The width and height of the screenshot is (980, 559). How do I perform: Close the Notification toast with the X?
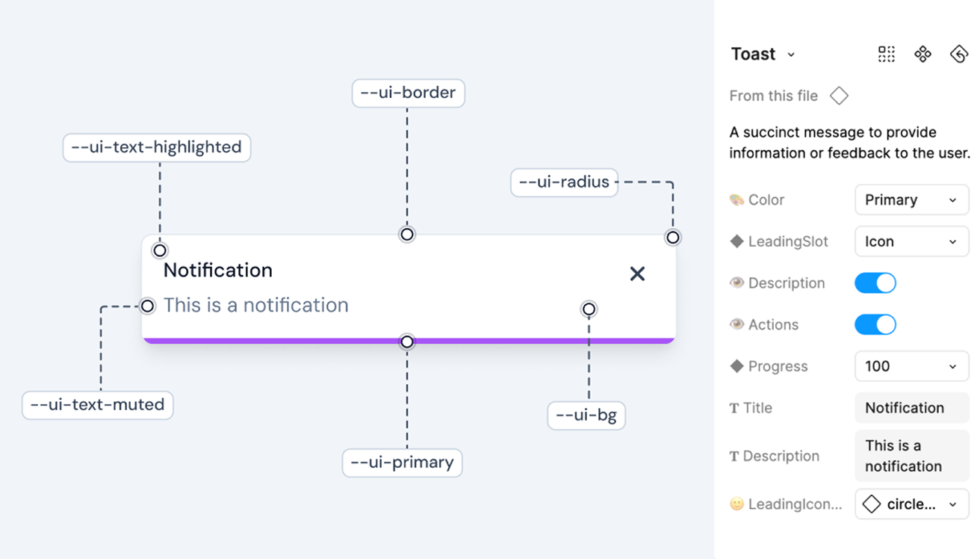pos(637,274)
